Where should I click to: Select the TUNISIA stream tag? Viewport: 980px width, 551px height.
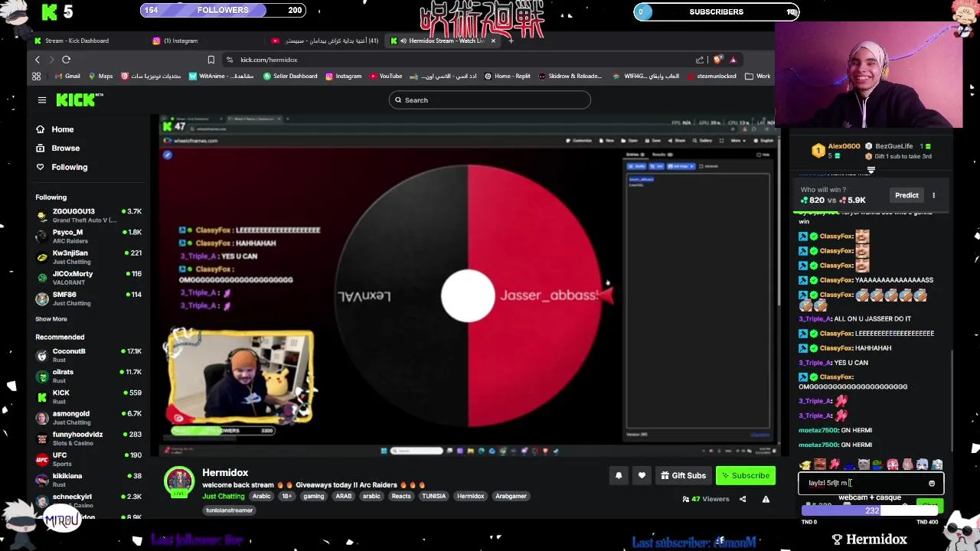pos(433,497)
